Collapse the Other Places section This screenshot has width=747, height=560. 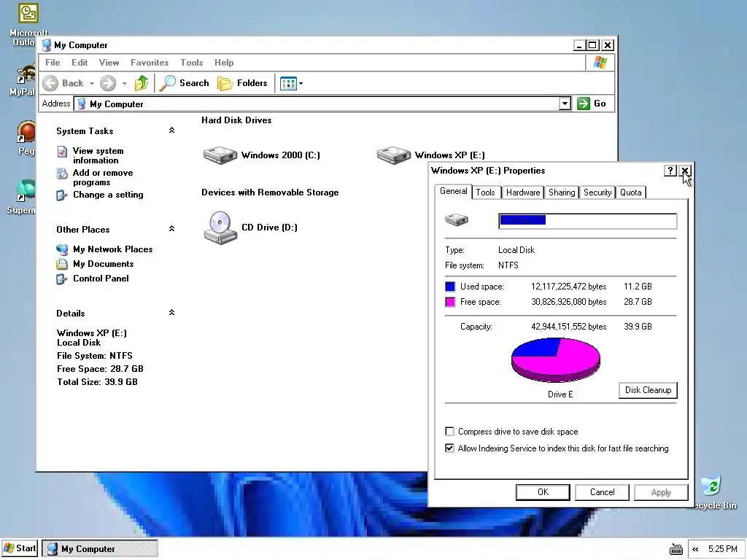click(x=171, y=229)
